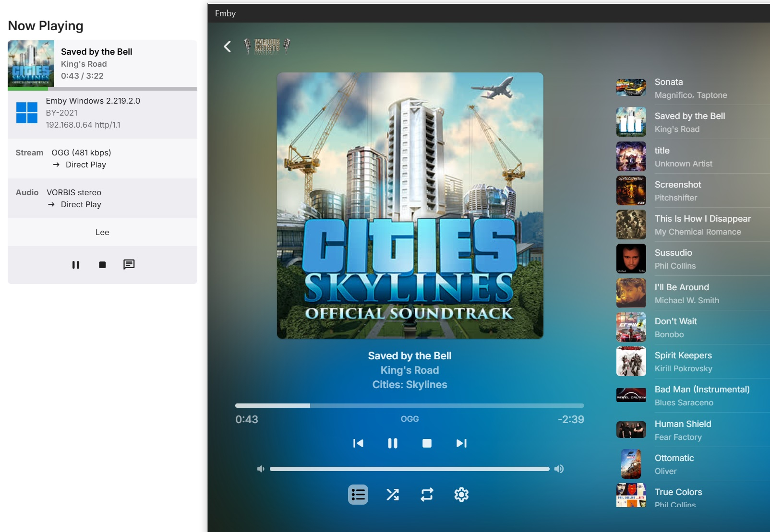Image resolution: width=770 pixels, height=532 pixels.
Task: Open the playback settings gear
Action: pyautogui.click(x=461, y=494)
